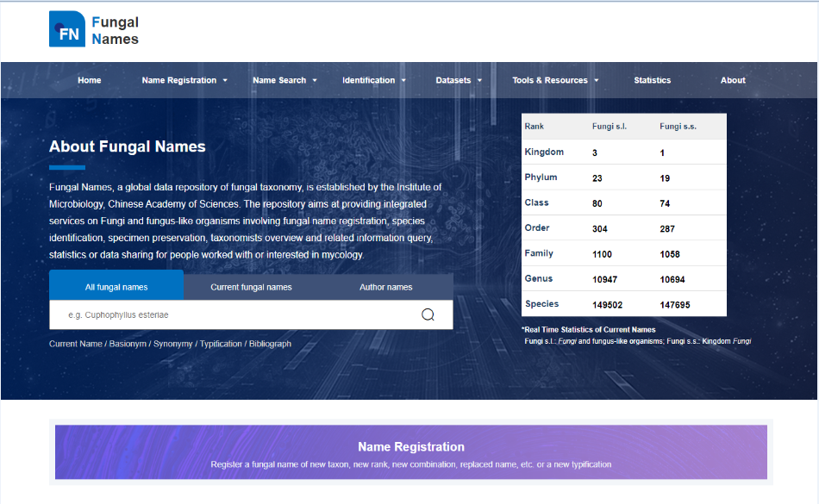This screenshot has height=504, width=819.
Task: Click the Phylum row label
Action: tap(541, 177)
